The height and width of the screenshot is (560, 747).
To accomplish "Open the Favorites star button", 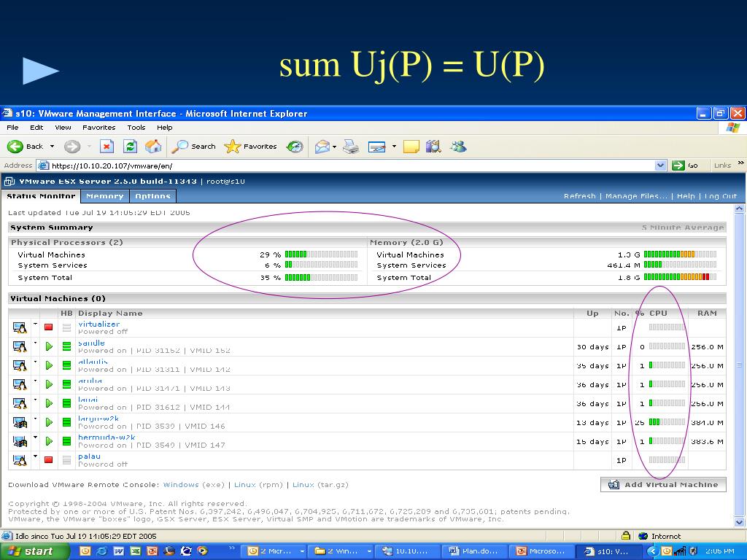I will [x=251, y=146].
